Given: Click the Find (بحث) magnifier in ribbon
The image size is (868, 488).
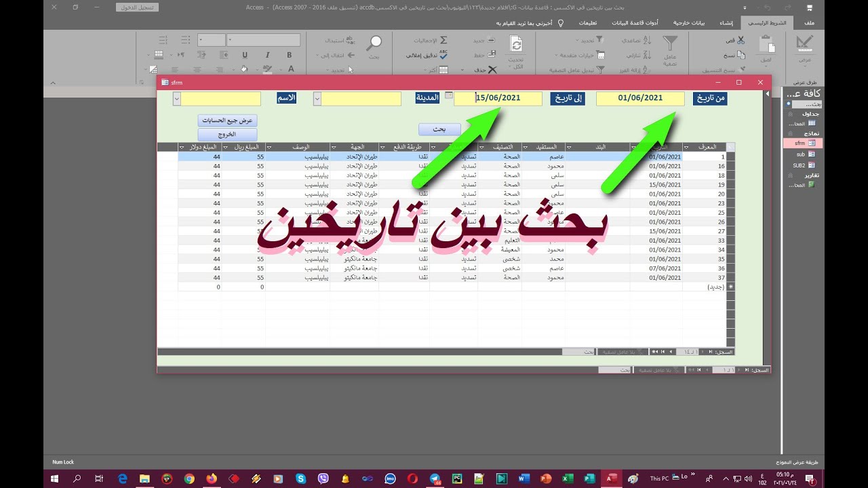Looking at the screenshot, I should (374, 43).
